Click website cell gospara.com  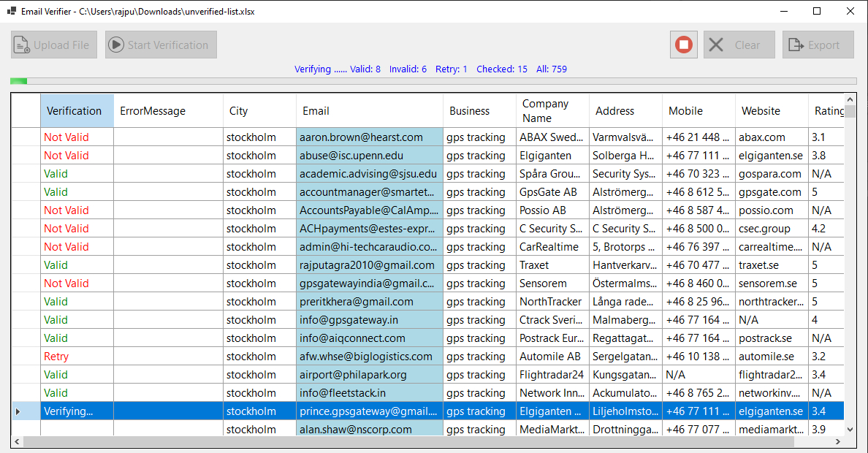point(772,174)
